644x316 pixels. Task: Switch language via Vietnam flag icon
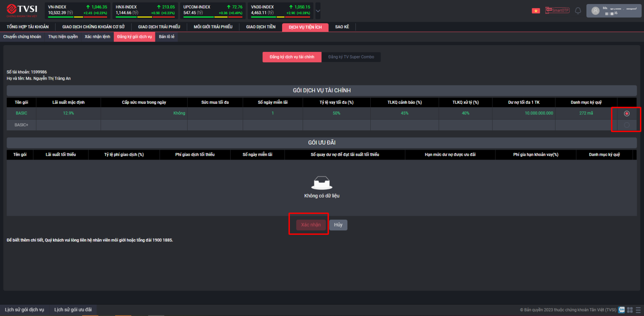point(536,11)
